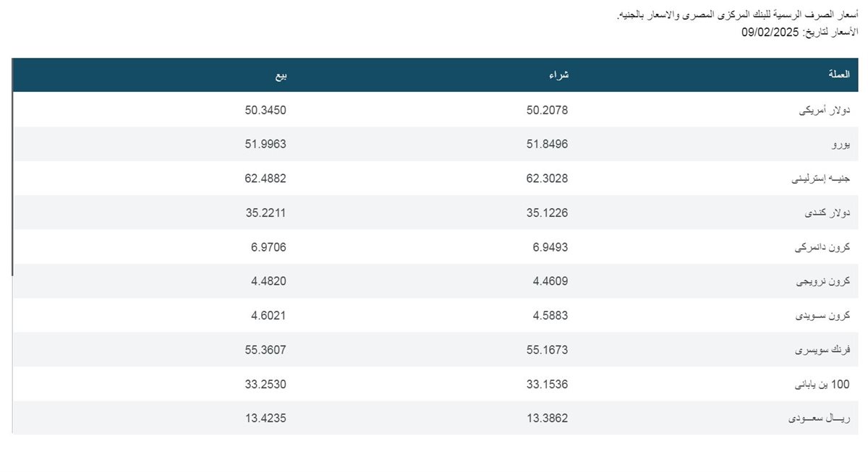868x472 pixels.
Task: Click the euro sell rate 51.9963
Action: [265, 144]
